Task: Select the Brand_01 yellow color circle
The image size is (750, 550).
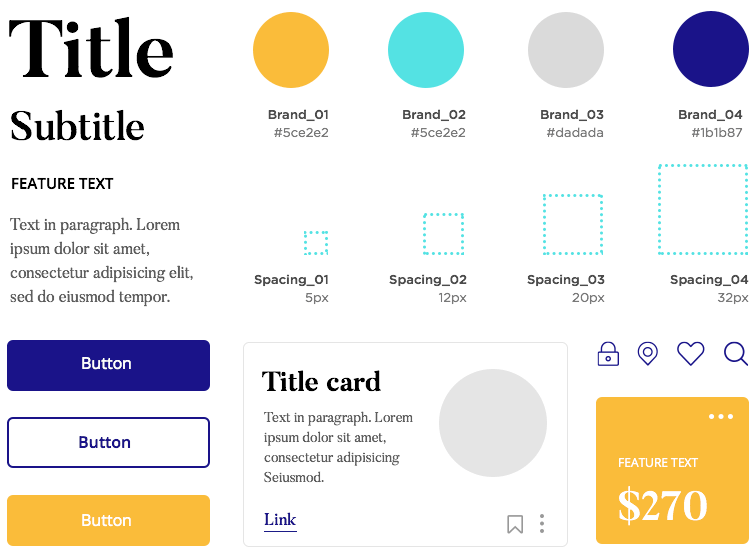Action: pyautogui.click(x=291, y=50)
